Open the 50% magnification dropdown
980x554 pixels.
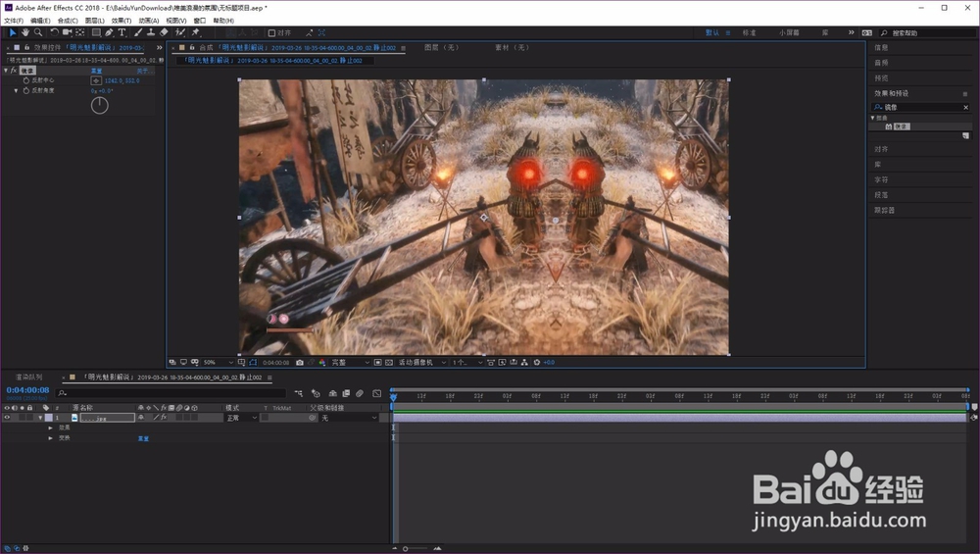219,363
